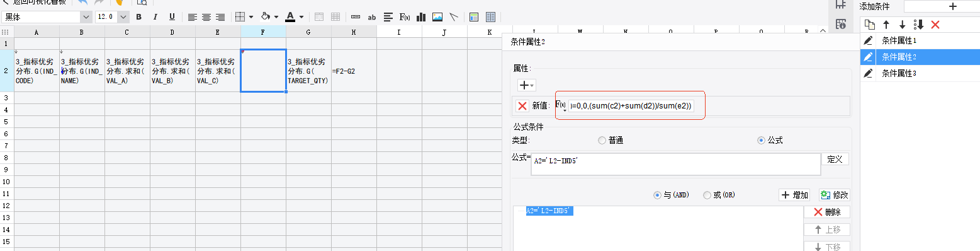Click the cell border style icon

click(240, 17)
